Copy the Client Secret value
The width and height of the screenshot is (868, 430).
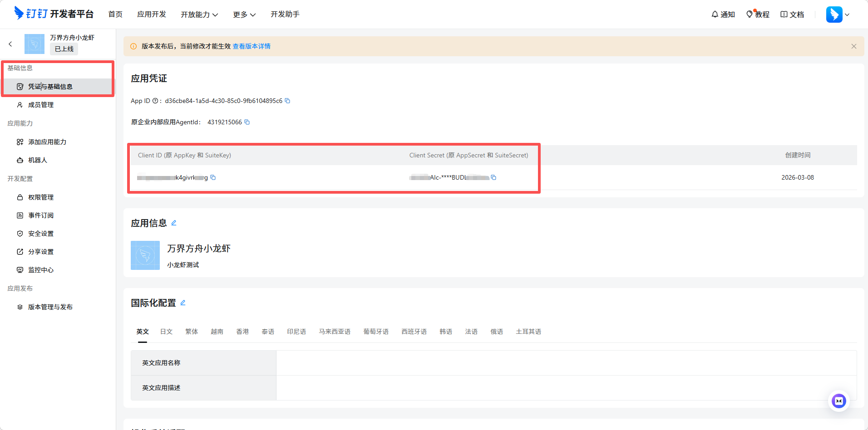click(x=493, y=177)
